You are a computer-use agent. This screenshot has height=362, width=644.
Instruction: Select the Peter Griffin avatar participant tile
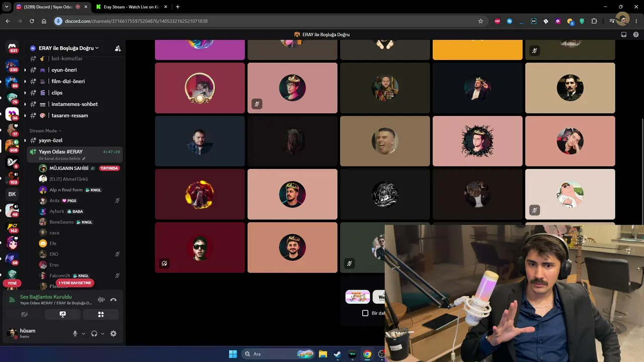[x=570, y=194]
